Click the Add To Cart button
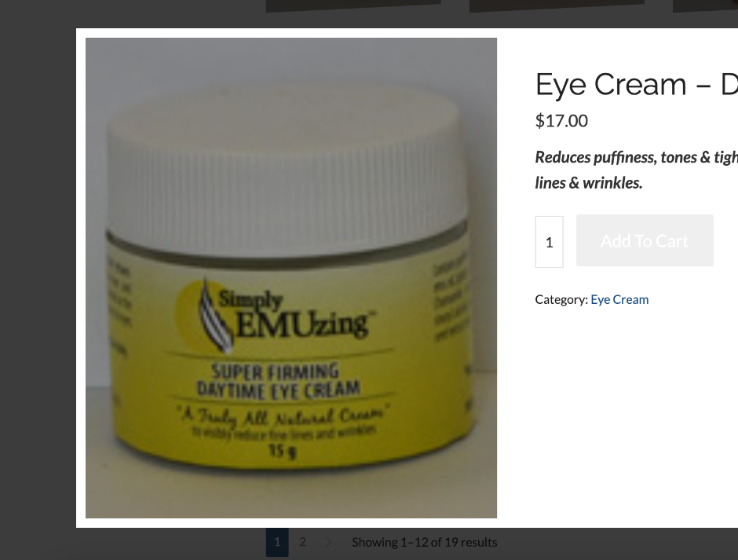This screenshot has height=560, width=738. (x=645, y=240)
